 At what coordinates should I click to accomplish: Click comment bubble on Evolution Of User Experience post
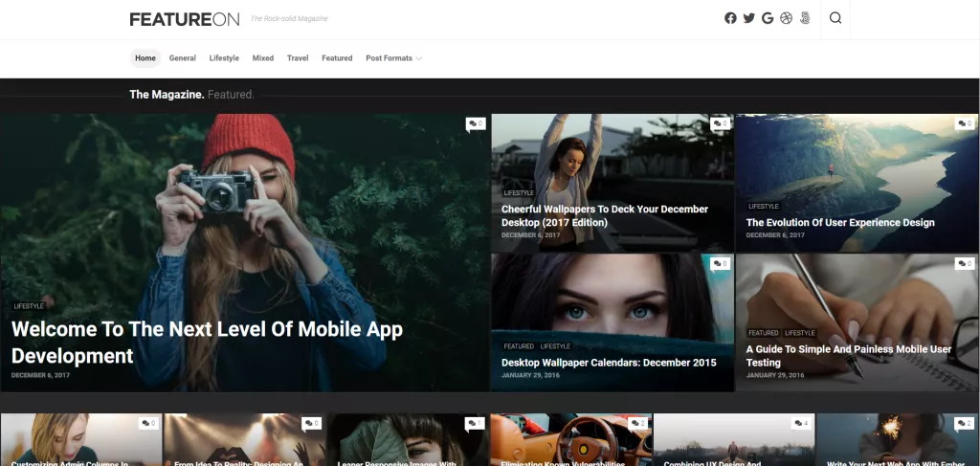pyautogui.click(x=965, y=124)
